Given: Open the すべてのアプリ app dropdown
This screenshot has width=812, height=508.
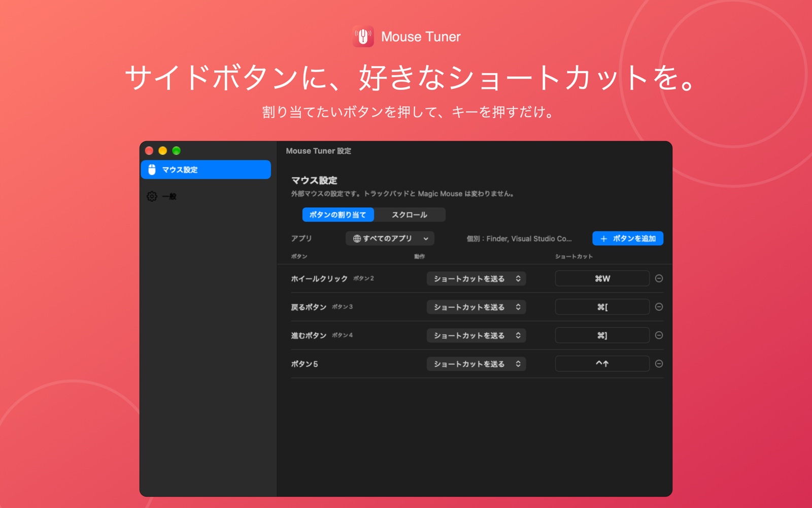Looking at the screenshot, I should pos(390,238).
